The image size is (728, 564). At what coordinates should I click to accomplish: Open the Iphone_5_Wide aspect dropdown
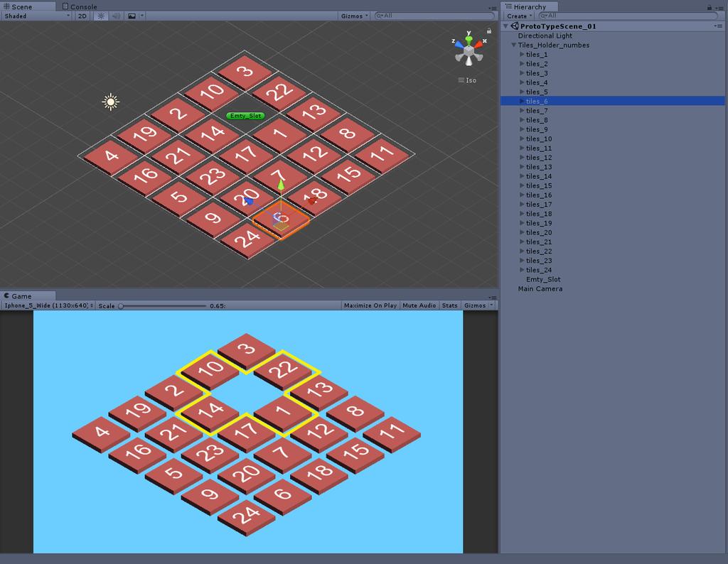tap(49, 305)
